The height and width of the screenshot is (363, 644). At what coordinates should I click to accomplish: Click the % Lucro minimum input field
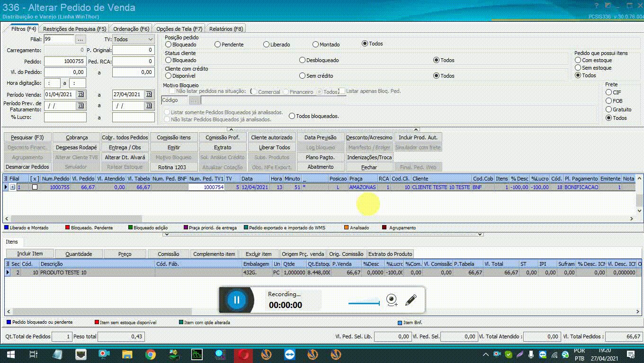coord(65,117)
